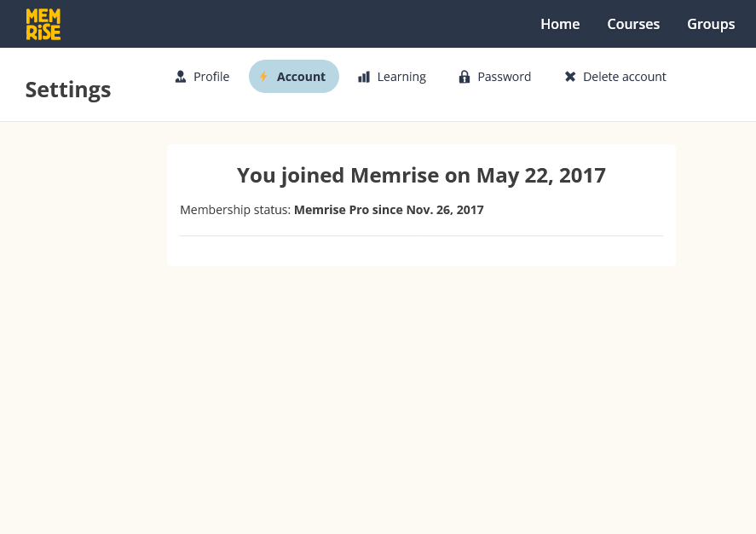This screenshot has height=534, width=756.
Task: Click the 'You joined Memrise' heading
Action: tap(421, 176)
